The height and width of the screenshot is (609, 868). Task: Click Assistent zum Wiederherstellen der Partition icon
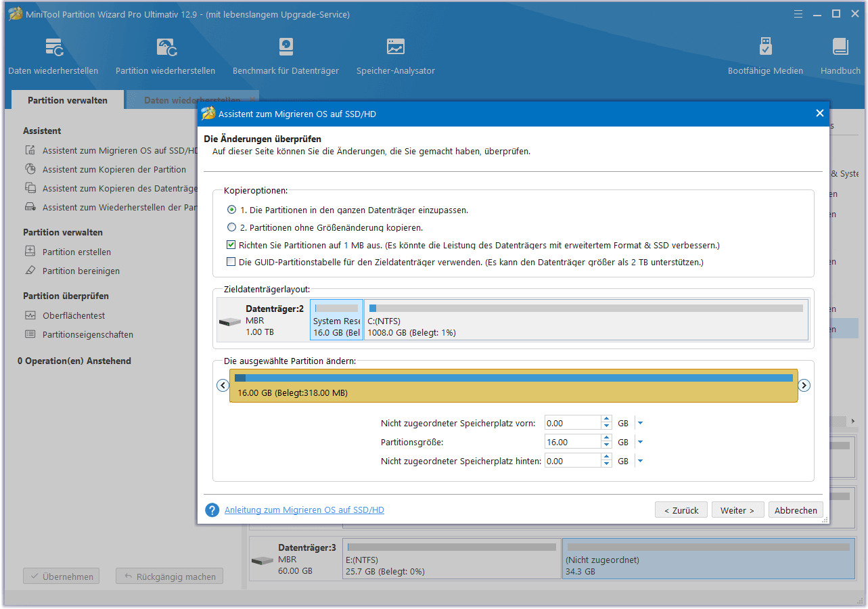[x=30, y=207]
